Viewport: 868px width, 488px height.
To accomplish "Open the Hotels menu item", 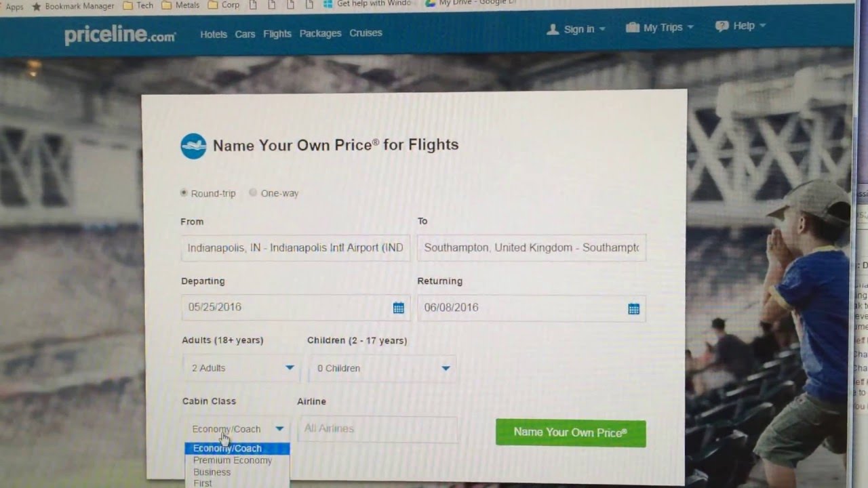I will [214, 34].
